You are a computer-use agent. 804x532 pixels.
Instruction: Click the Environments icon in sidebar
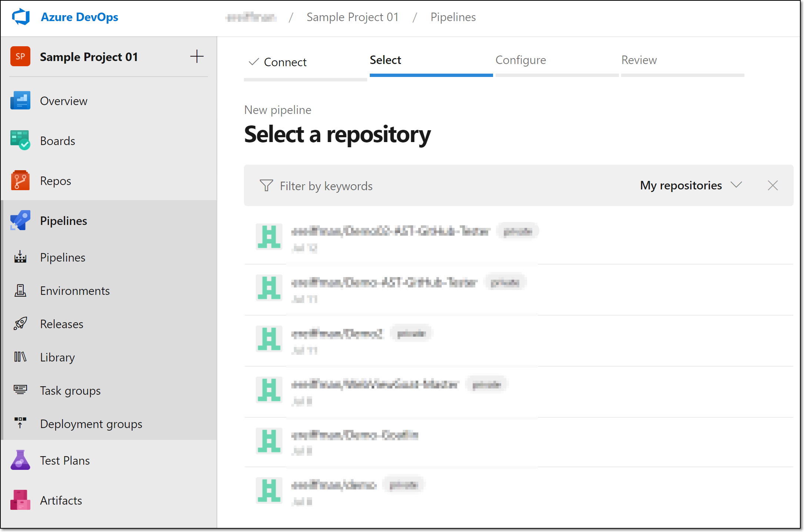20,290
